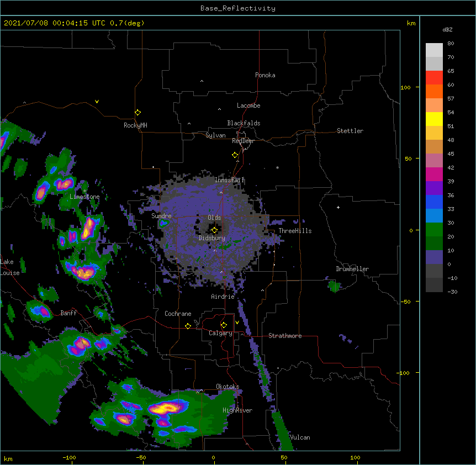Screen dimensions: 476x465
Task: Click the ThreeHills label
Action: point(295,231)
